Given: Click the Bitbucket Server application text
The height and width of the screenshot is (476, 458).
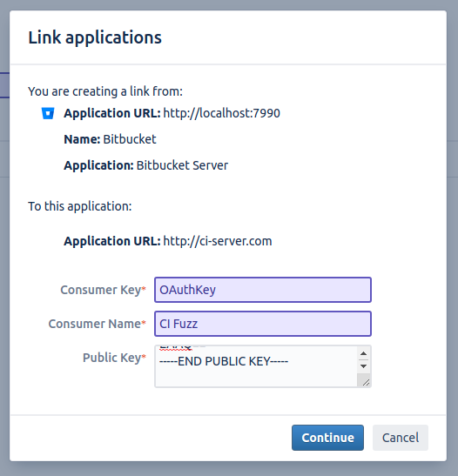Looking at the screenshot, I should tap(182, 165).
